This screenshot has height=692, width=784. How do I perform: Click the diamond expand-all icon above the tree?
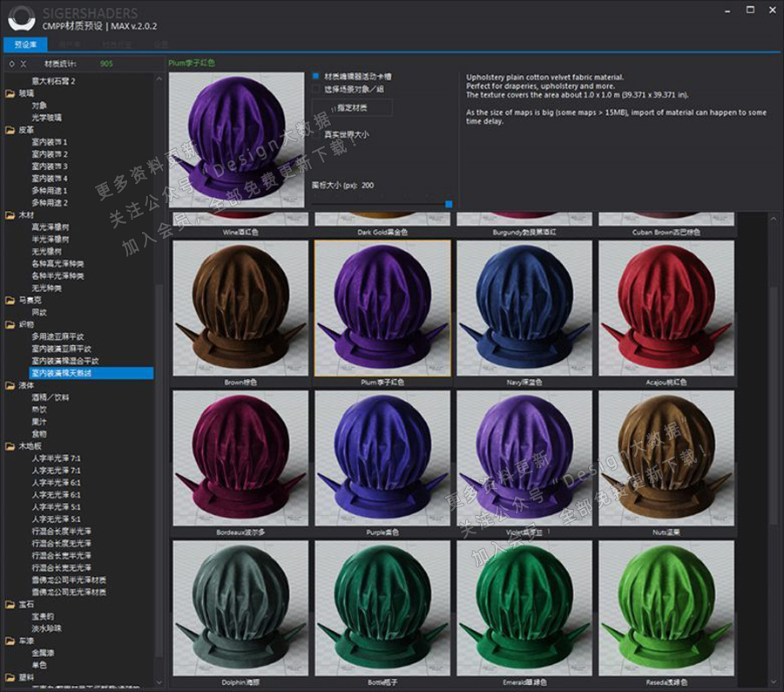point(10,64)
